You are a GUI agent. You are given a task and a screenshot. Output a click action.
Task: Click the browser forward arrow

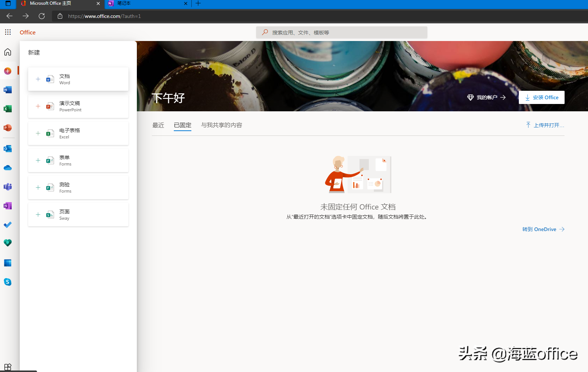(x=26, y=16)
